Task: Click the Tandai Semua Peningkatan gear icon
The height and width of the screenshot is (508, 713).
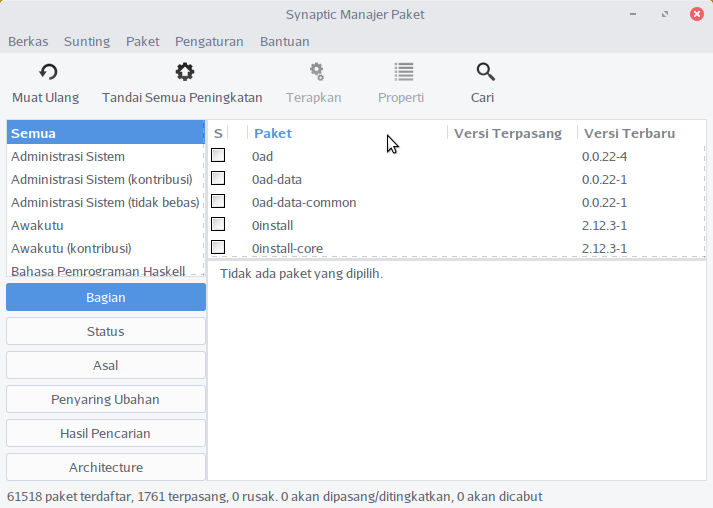Action: [x=184, y=72]
